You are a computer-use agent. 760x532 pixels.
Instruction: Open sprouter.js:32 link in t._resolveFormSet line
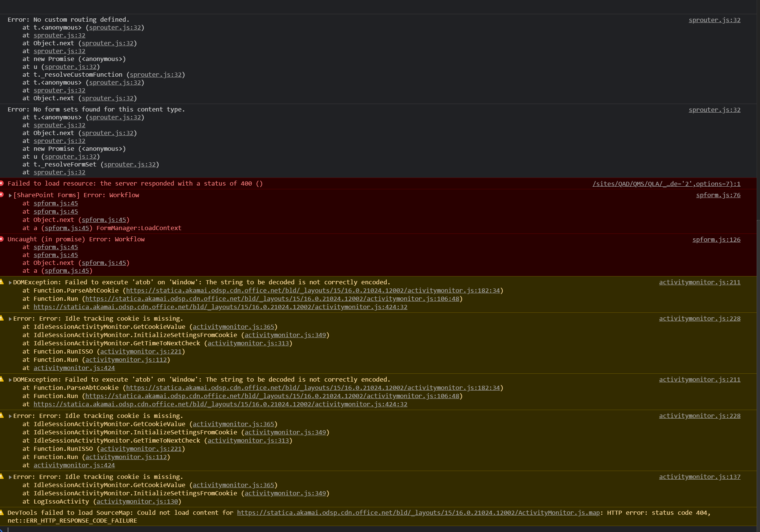pyautogui.click(x=129, y=164)
